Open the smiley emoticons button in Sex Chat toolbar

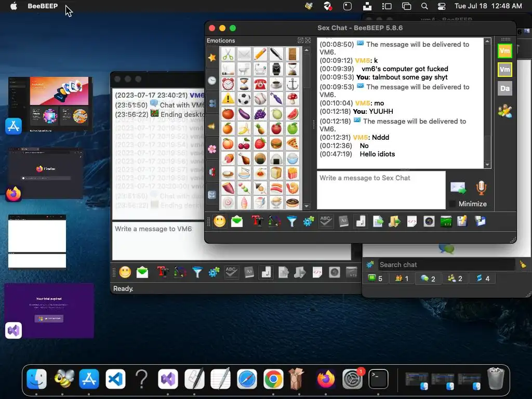(220, 221)
